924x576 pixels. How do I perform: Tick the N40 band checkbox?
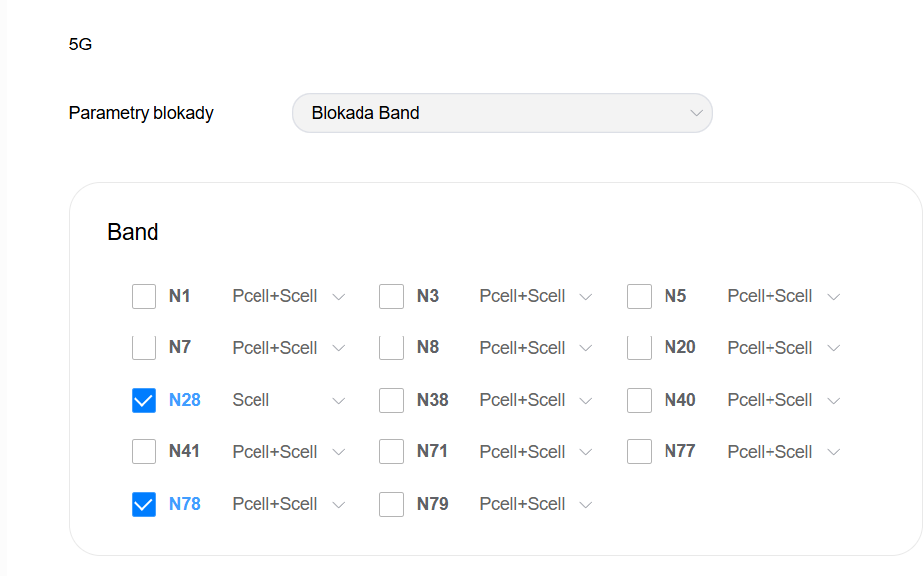(640, 400)
